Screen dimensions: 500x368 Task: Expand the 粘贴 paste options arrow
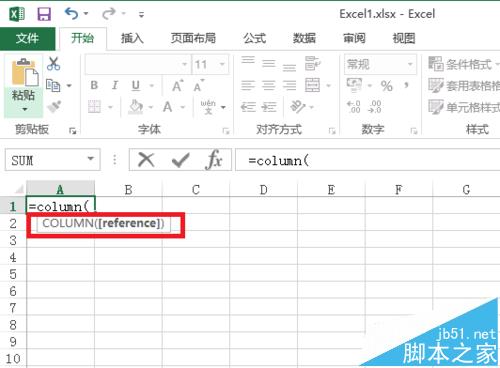point(24,109)
